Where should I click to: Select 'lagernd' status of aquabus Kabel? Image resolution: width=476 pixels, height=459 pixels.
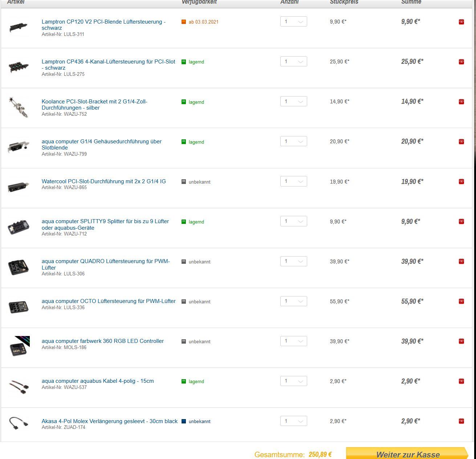click(196, 381)
